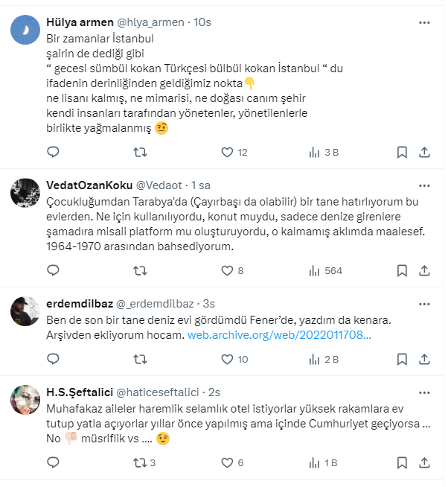Screen dimensions: 448x487
Task: Like VedatOzanKoku's tweet about Tarabya
Action: 228,270
